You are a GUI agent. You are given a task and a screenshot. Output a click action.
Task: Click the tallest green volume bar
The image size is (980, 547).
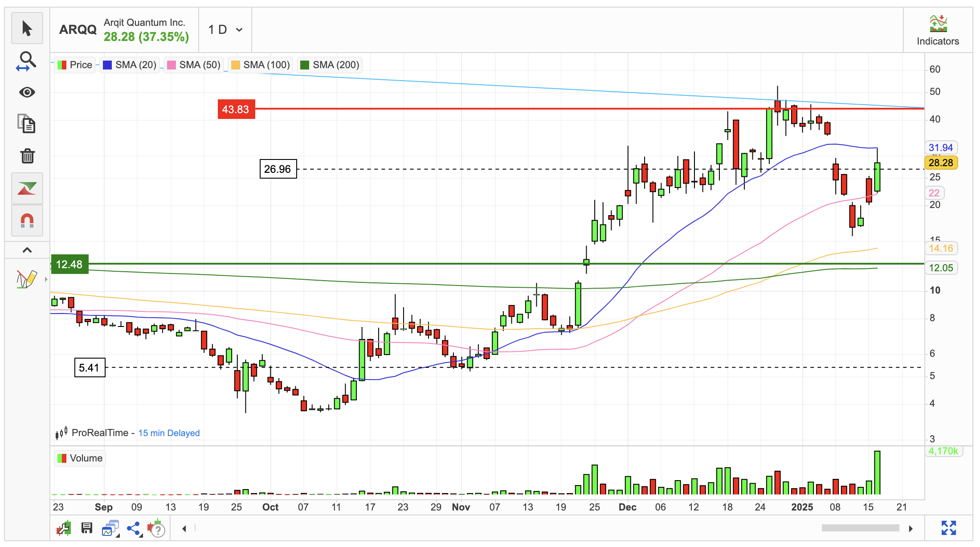(877, 473)
